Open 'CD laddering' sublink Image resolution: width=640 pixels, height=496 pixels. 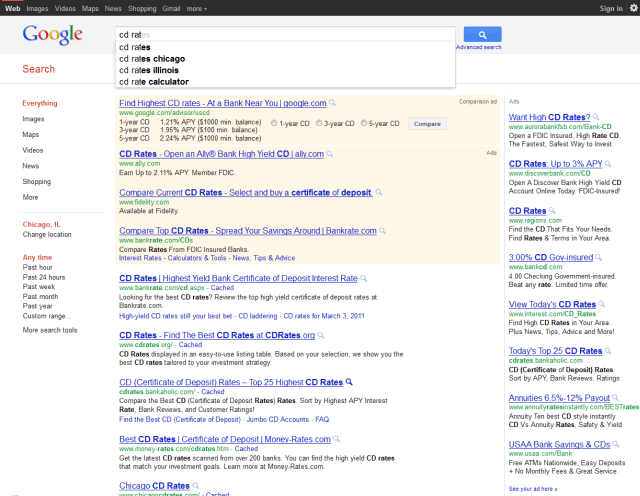point(258,316)
